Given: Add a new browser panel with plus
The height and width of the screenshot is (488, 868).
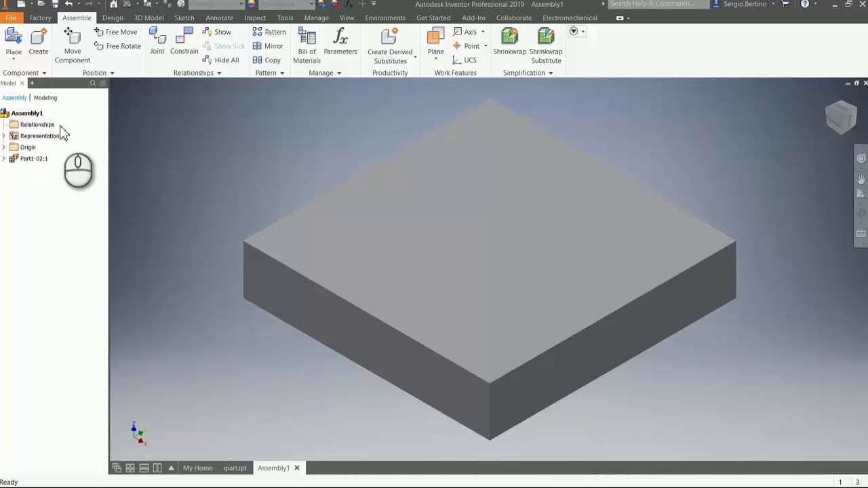Looking at the screenshot, I should [31, 83].
